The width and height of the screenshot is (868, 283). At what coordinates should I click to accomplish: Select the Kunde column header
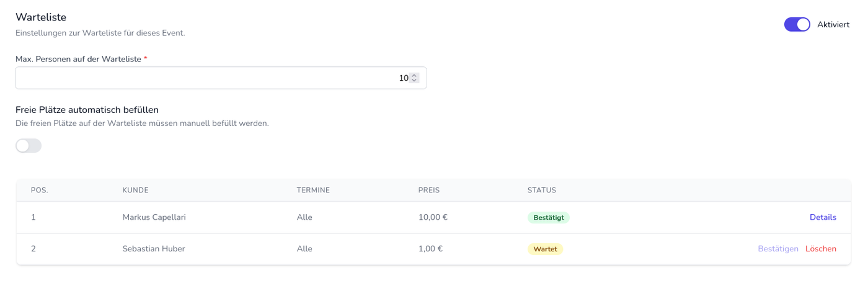pyautogui.click(x=135, y=190)
